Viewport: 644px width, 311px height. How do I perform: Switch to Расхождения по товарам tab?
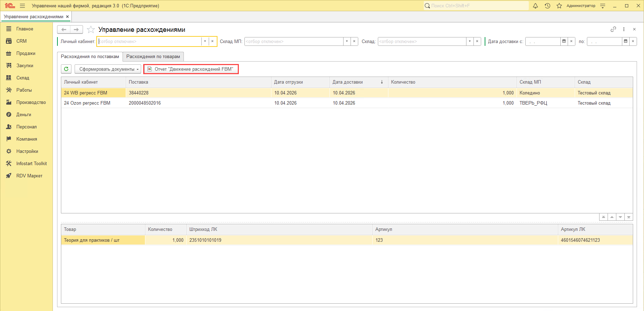pos(153,56)
